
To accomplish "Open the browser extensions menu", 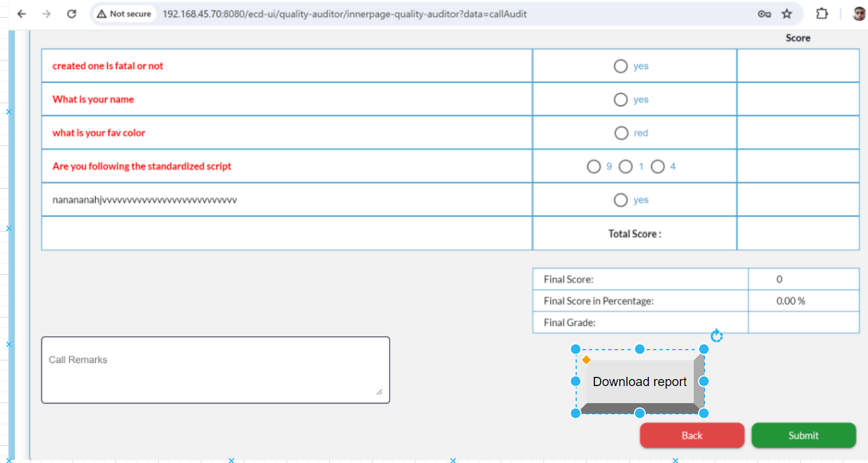I will click(822, 14).
